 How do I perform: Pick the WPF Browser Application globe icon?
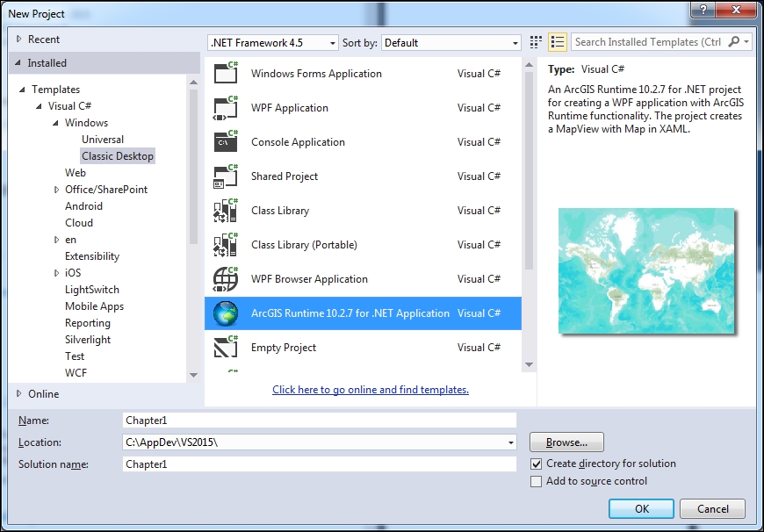point(226,279)
